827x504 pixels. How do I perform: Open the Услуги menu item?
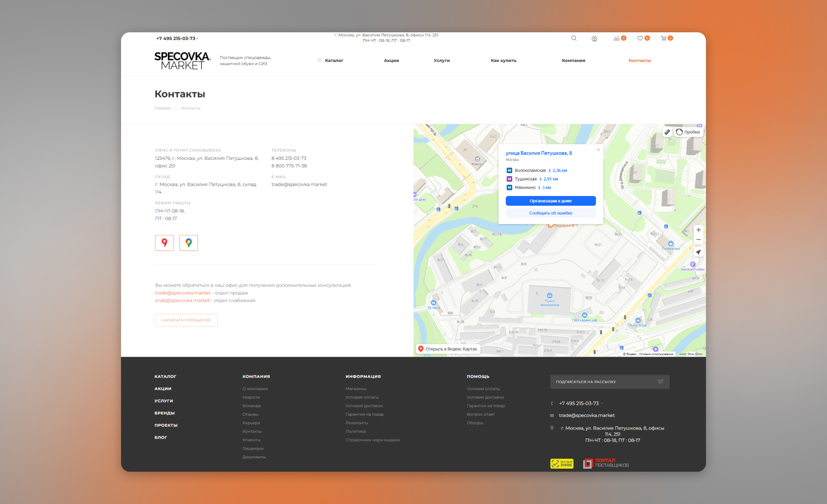click(441, 61)
